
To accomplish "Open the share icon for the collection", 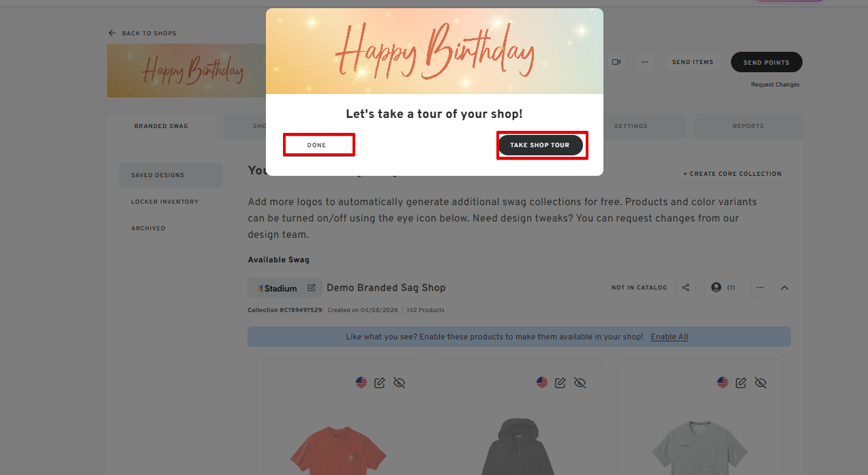I will [x=686, y=288].
